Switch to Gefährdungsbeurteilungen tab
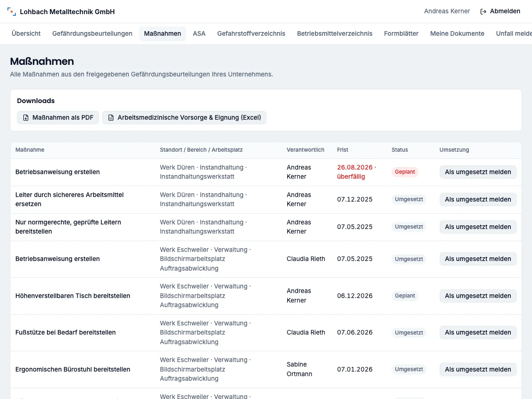 pos(92,34)
